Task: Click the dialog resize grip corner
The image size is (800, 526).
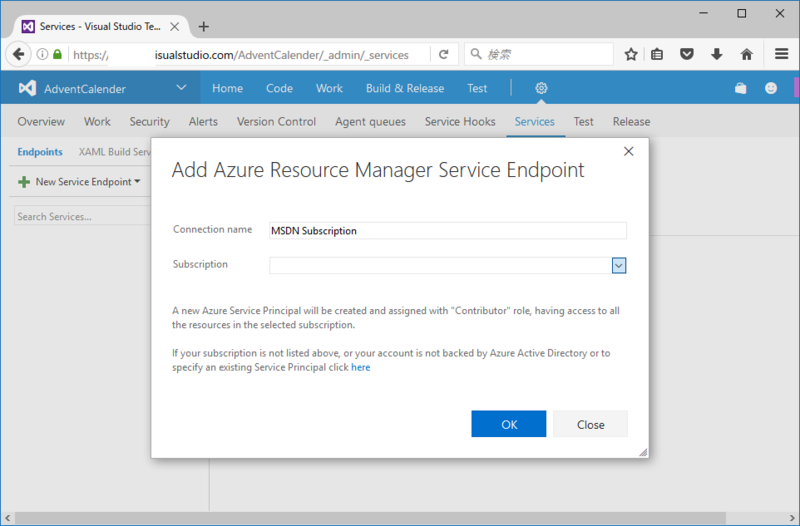Action: point(643,453)
